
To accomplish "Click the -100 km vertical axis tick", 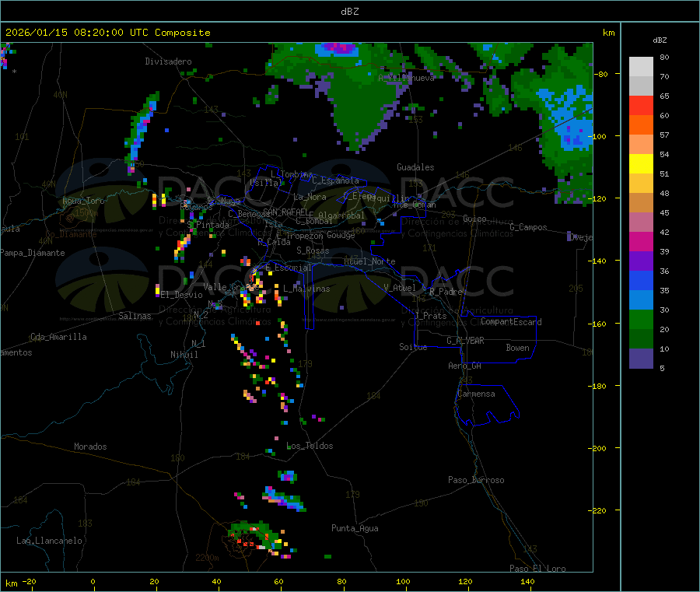I will coord(597,136).
